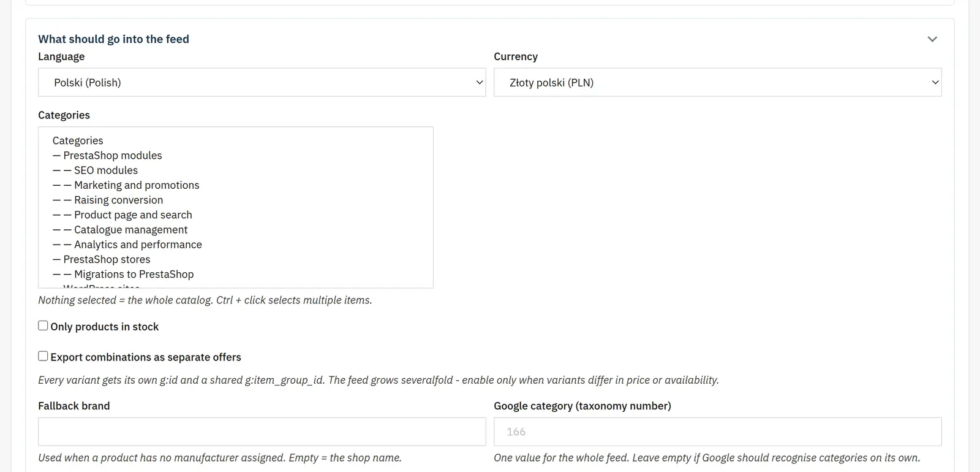Click the 'Nothing selected = the whole catalog' hint
Viewport: 980px width, 472px height.
click(205, 300)
